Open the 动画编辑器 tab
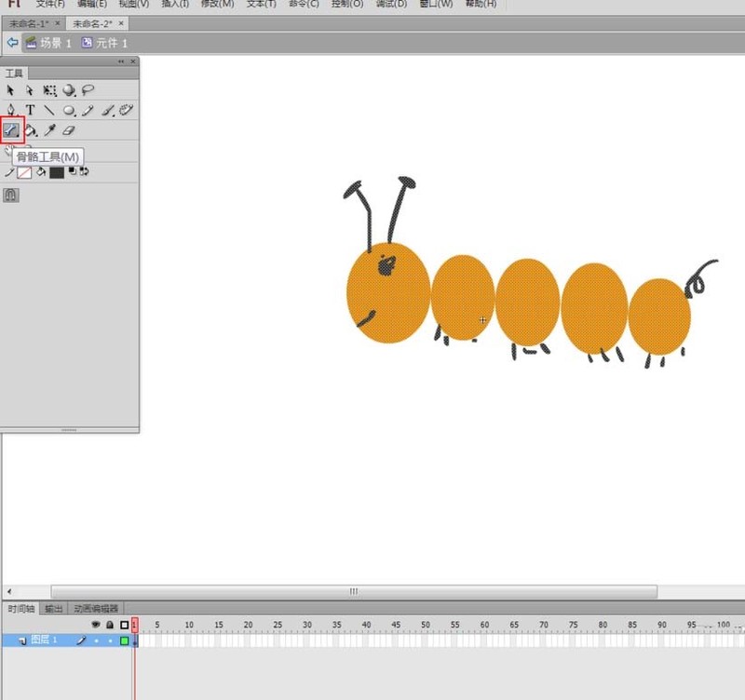Screen dimensions: 745x700 (96, 609)
